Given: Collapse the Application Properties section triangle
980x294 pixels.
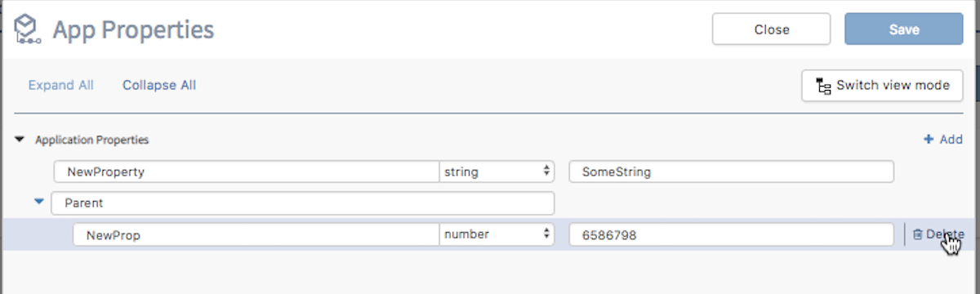Looking at the screenshot, I should click(x=20, y=140).
